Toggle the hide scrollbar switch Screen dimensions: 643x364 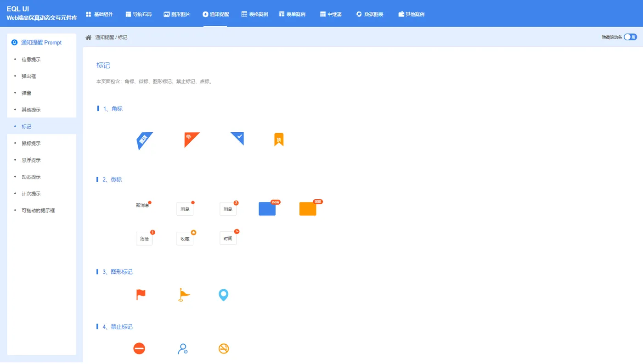630,37
